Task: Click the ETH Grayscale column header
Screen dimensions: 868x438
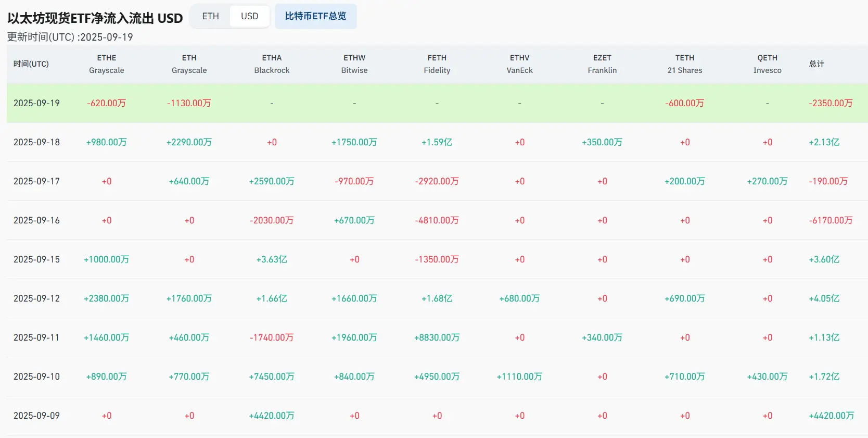Action: (x=189, y=64)
